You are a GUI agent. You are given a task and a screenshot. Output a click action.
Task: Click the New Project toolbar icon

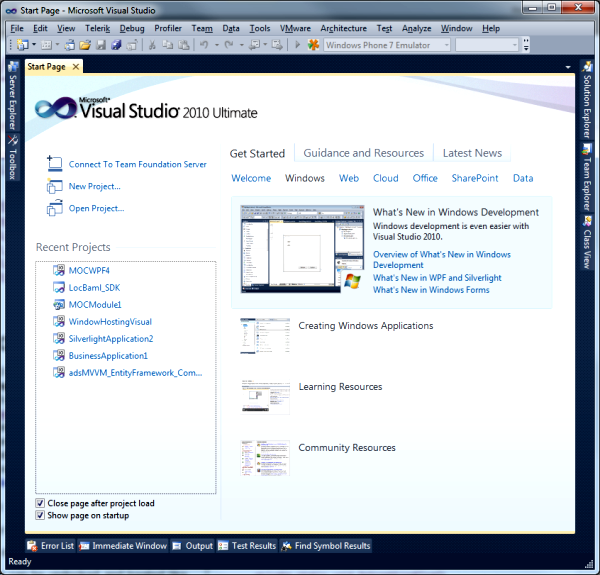(x=23, y=45)
